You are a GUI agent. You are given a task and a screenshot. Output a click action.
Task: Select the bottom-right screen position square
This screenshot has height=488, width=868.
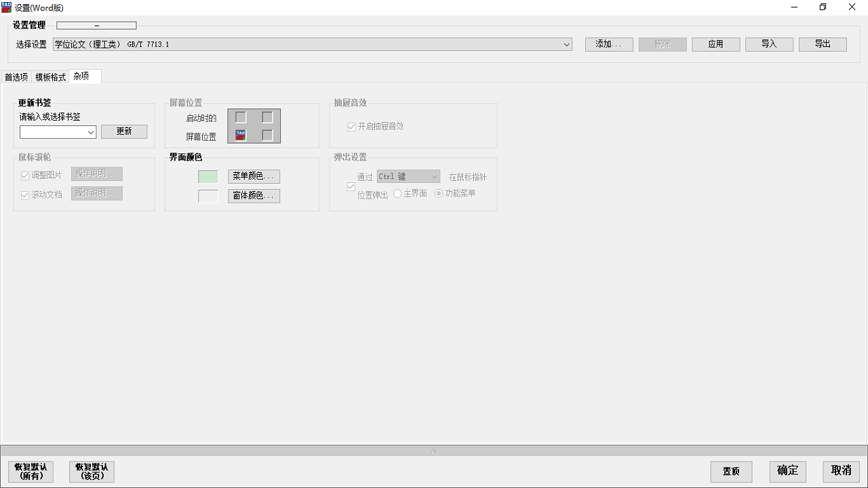click(267, 135)
